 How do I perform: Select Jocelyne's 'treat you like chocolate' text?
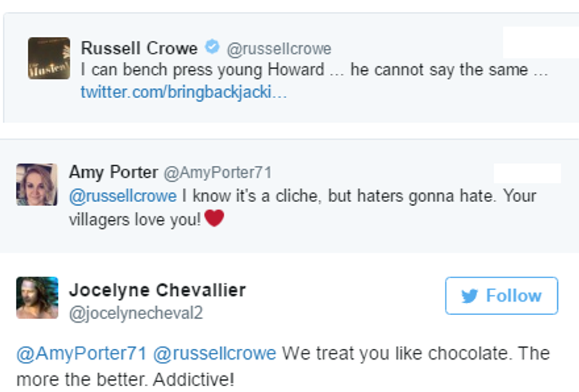[x=415, y=354]
